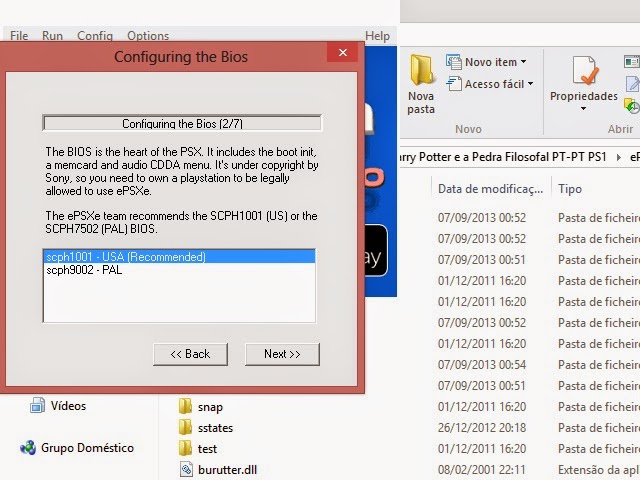Click the Novo item icon

(x=453, y=62)
